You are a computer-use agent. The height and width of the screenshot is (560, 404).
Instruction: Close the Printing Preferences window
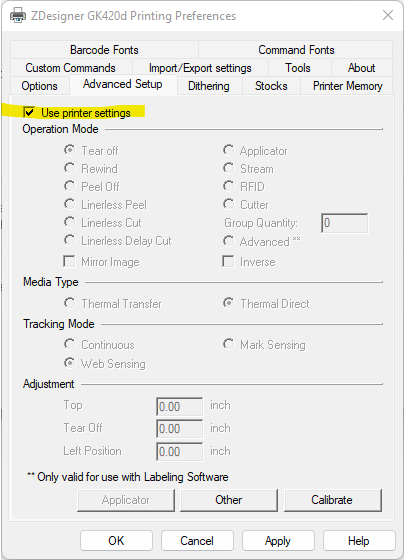[x=388, y=15]
